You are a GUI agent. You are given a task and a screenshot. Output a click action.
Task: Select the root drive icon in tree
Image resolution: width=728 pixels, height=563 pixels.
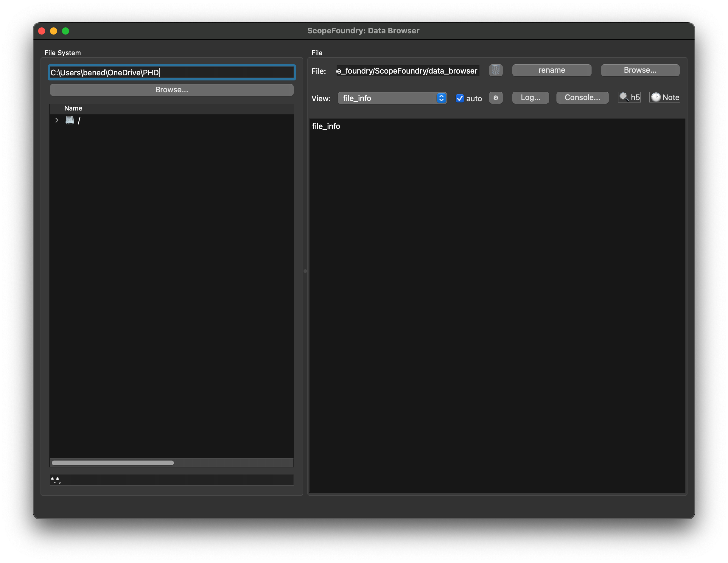[x=69, y=120]
